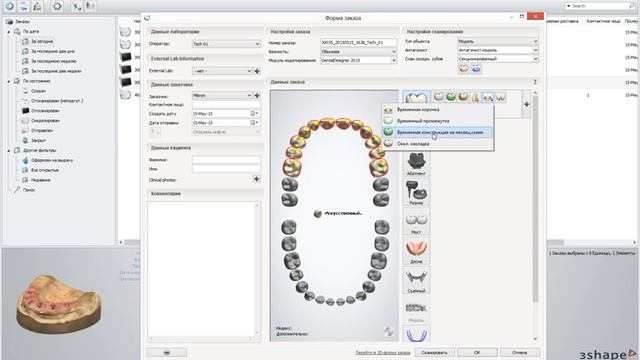Select the blue arch icon at list bottom
The width and height of the screenshot is (640, 360).
416,334
